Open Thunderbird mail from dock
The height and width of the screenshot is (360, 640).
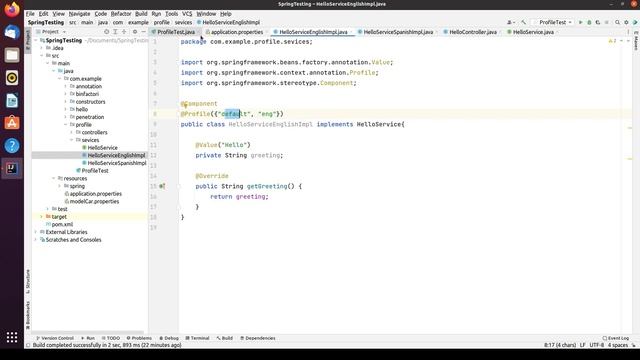point(12,32)
